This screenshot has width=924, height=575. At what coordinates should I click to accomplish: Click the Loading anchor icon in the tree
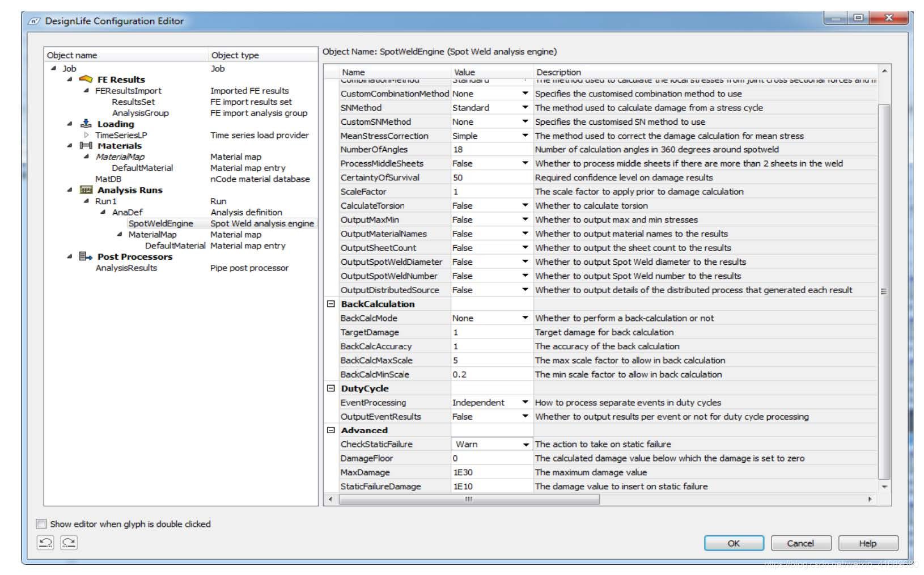[x=87, y=124]
